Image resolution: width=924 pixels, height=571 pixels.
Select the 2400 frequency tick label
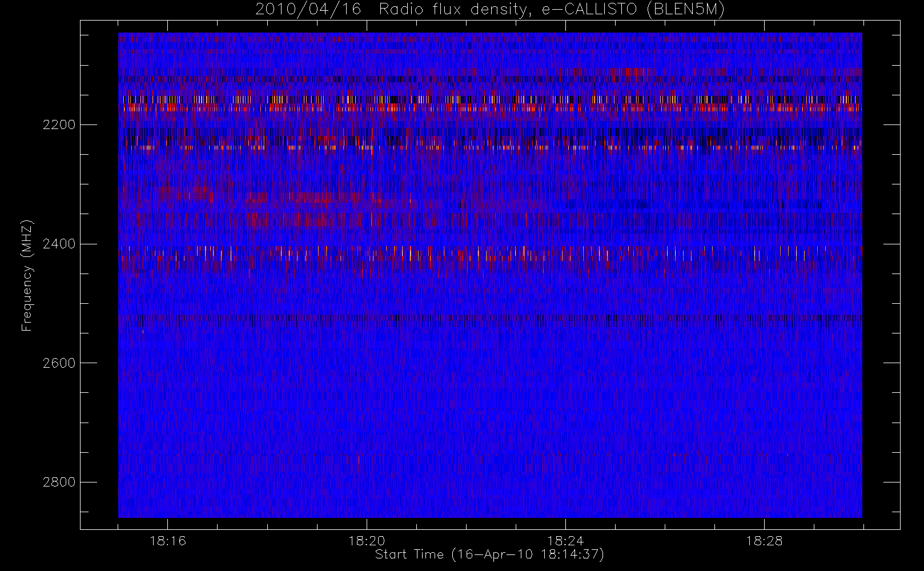59,244
